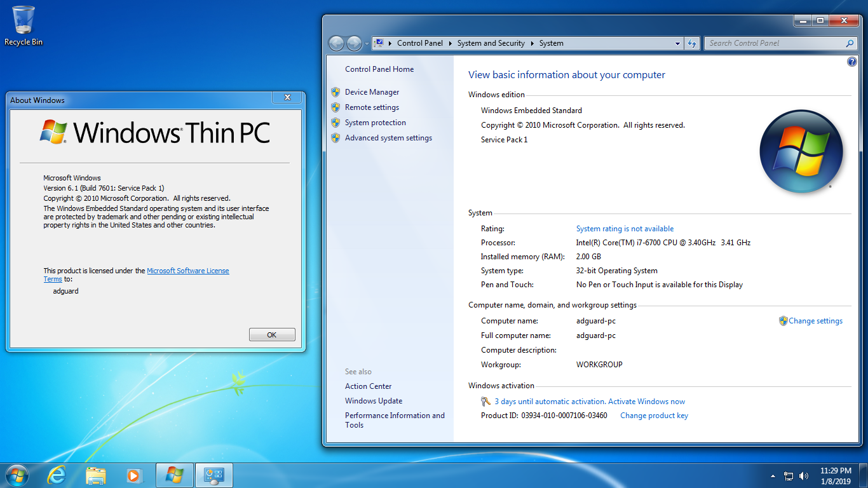Select the System breadcrumb segment
This screenshot has width=868, height=488.
tap(551, 43)
